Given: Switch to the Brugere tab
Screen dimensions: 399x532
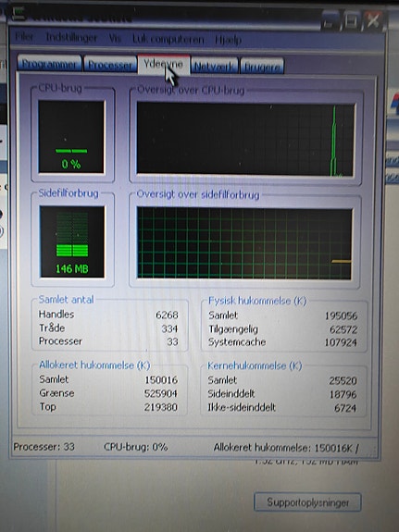Looking at the screenshot, I should click(262, 67).
